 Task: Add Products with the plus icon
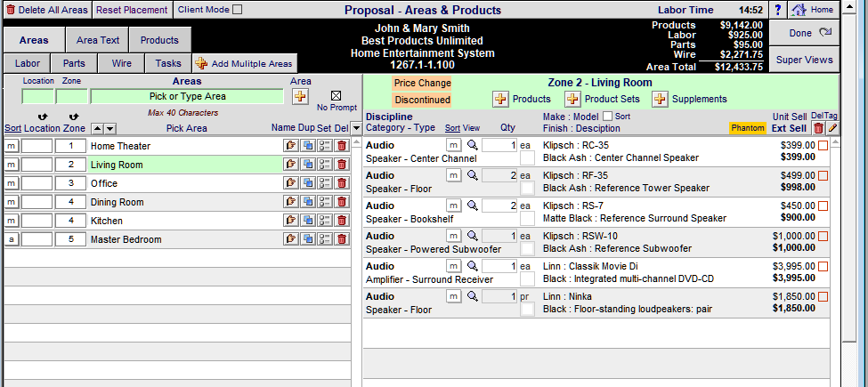[500, 99]
